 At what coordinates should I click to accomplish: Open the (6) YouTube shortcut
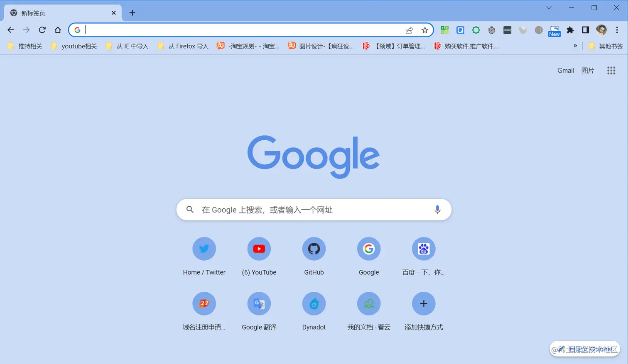click(x=259, y=257)
